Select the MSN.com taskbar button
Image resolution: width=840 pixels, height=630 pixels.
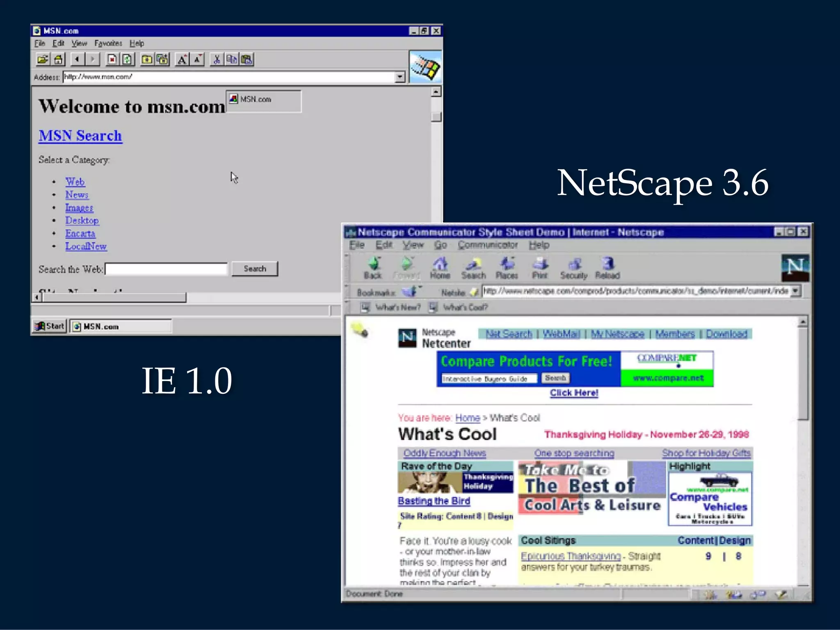tap(121, 326)
